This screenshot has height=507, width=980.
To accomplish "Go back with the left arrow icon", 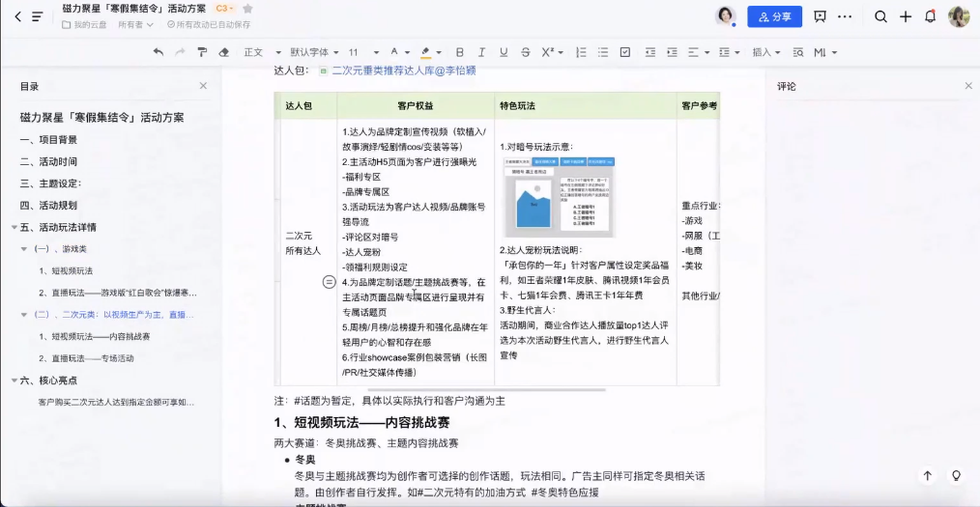I will tap(17, 16).
